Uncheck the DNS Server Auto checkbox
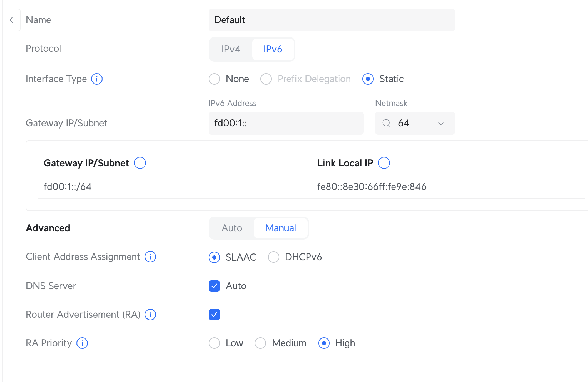588x382 pixels. coord(214,286)
